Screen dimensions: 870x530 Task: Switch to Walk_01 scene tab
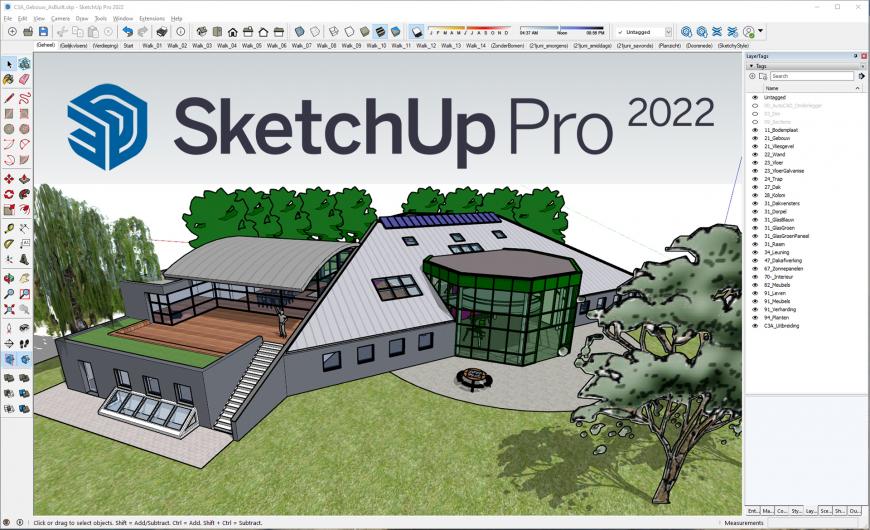pyautogui.click(x=151, y=46)
